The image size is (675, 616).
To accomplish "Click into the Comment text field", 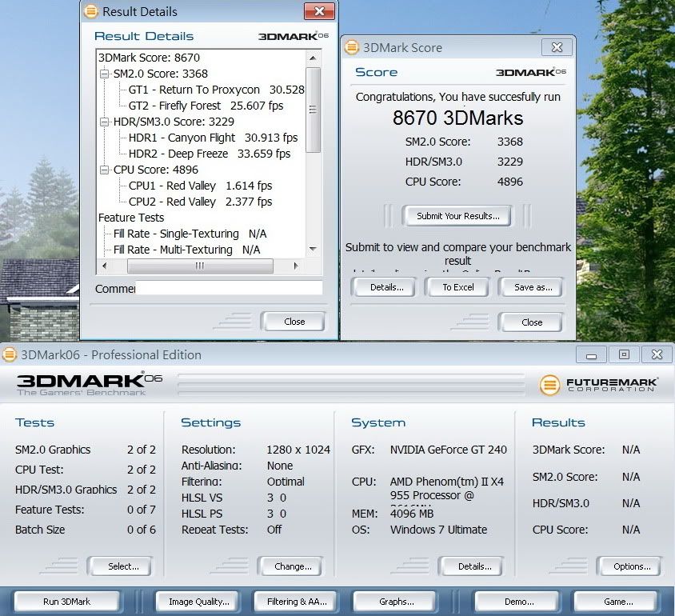I will (x=229, y=288).
